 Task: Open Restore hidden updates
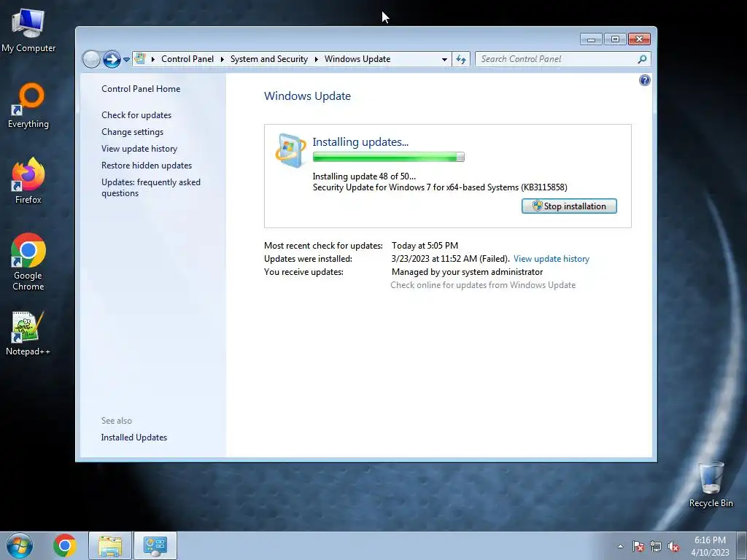[146, 166]
